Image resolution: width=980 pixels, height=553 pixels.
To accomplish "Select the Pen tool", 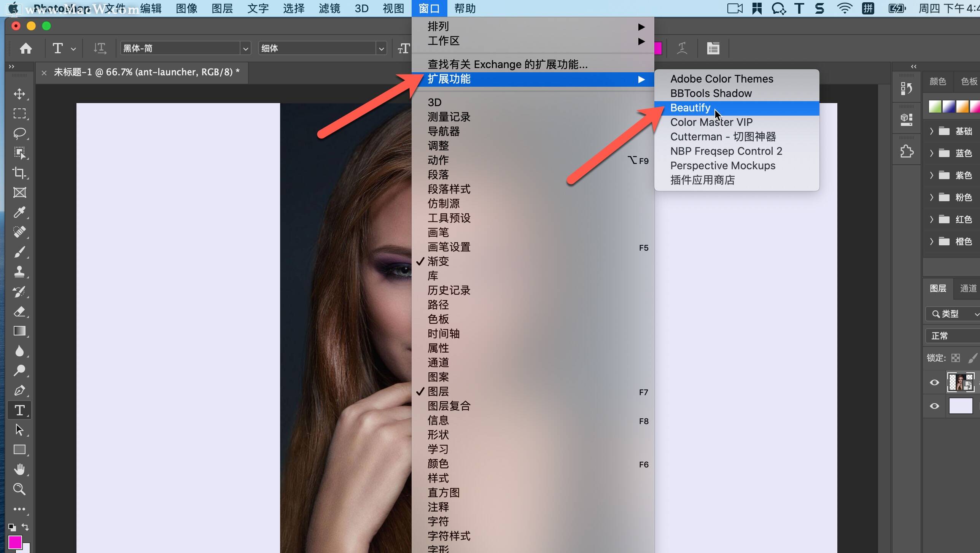I will pos(19,391).
